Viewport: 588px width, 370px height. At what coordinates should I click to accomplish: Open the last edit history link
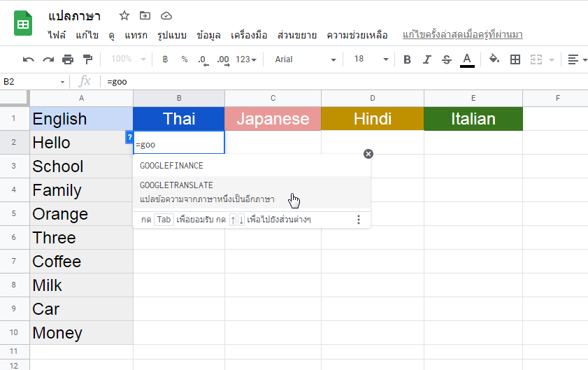[462, 35]
